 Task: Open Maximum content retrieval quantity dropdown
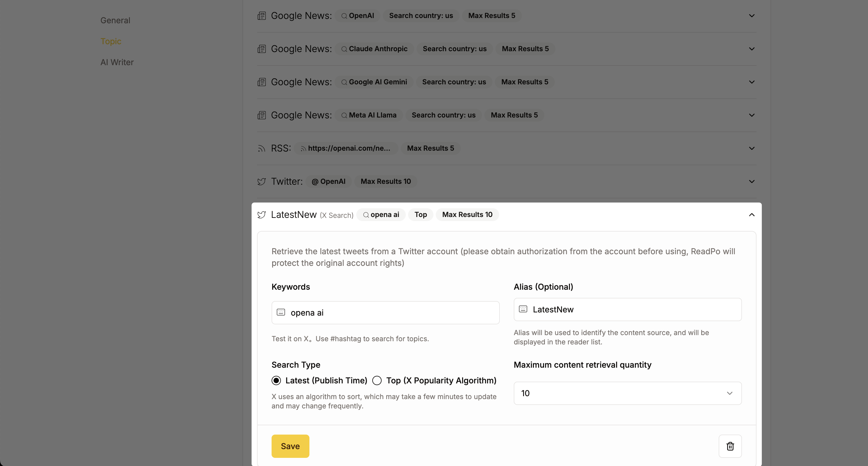[x=627, y=393]
